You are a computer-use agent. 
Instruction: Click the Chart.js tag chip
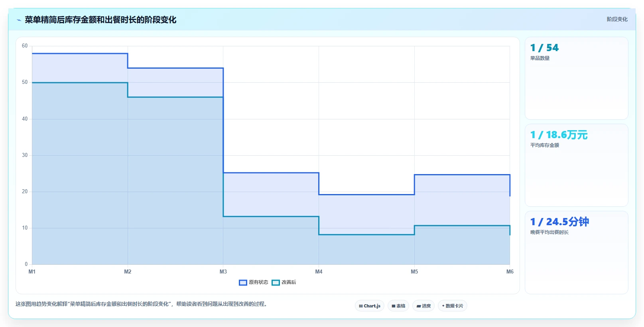point(370,306)
